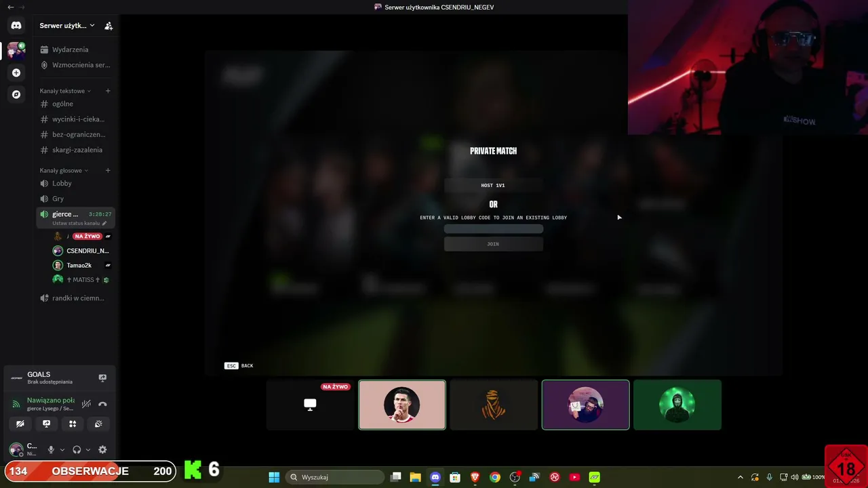Select the green masked avatar participant tile

(677, 405)
